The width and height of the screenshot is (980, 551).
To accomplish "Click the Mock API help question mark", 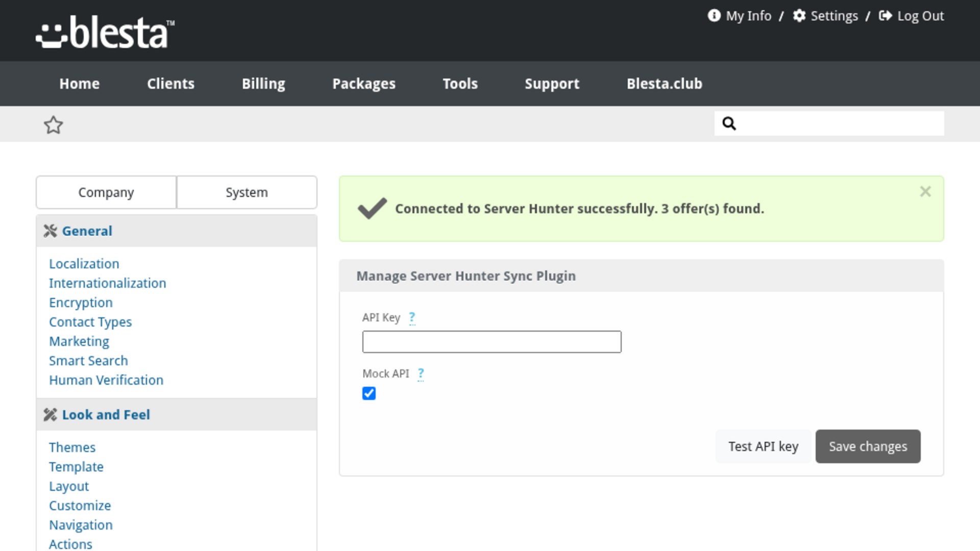I will coord(421,374).
